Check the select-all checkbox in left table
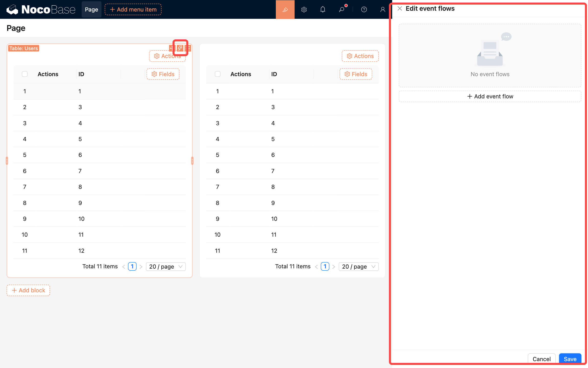This screenshot has width=588, height=368. click(x=25, y=74)
